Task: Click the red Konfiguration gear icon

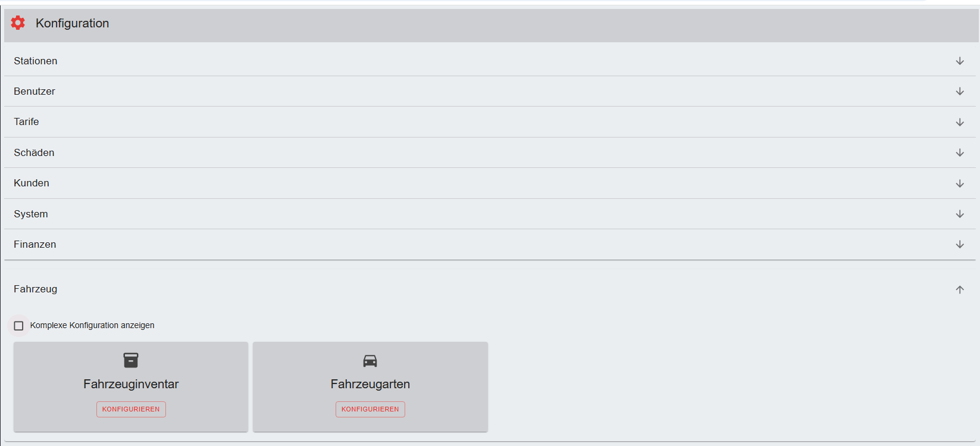Action: (18, 23)
